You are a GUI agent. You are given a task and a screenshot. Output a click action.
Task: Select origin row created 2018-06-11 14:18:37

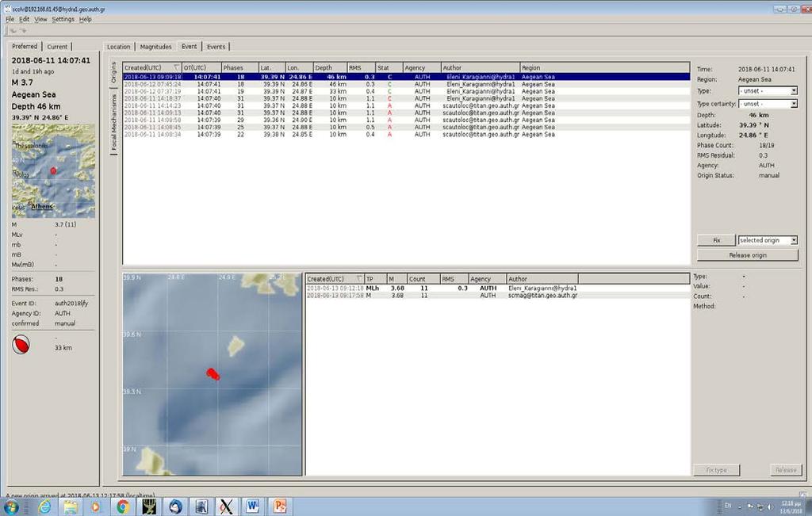(407, 99)
